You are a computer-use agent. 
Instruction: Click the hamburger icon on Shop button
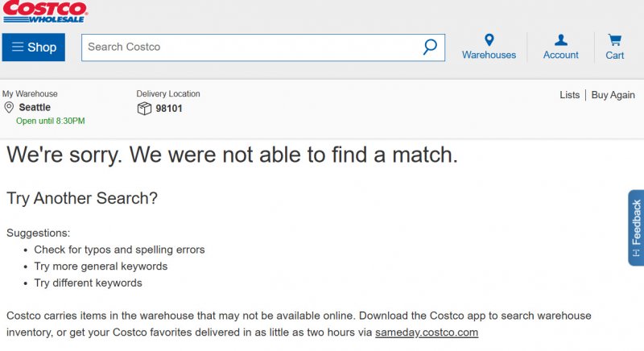(17, 47)
